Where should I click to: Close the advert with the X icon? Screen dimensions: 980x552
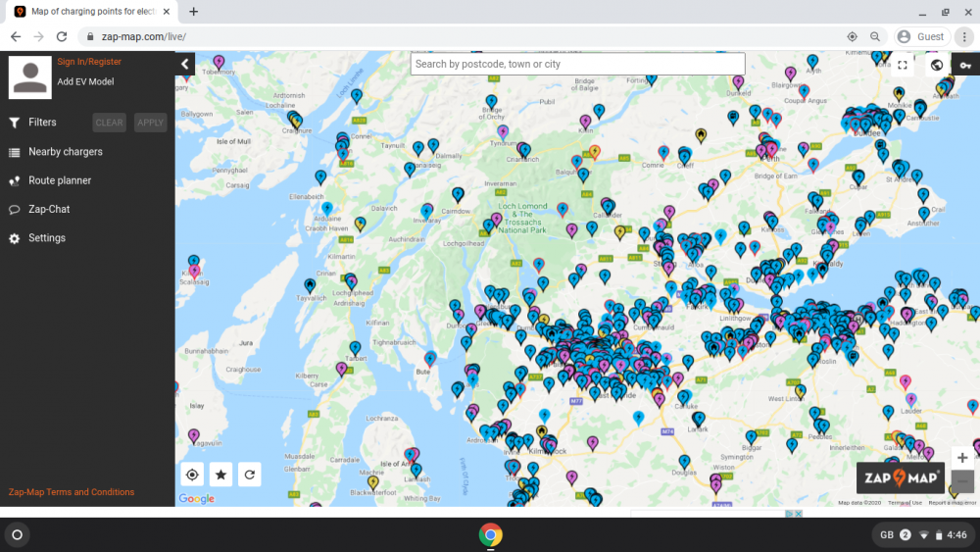click(798, 513)
